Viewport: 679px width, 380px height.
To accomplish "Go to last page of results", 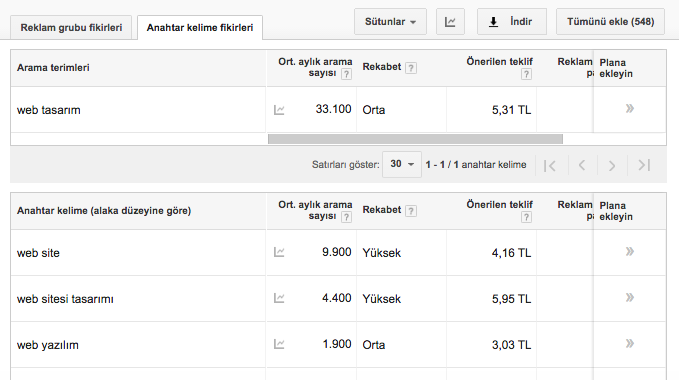I will [644, 165].
